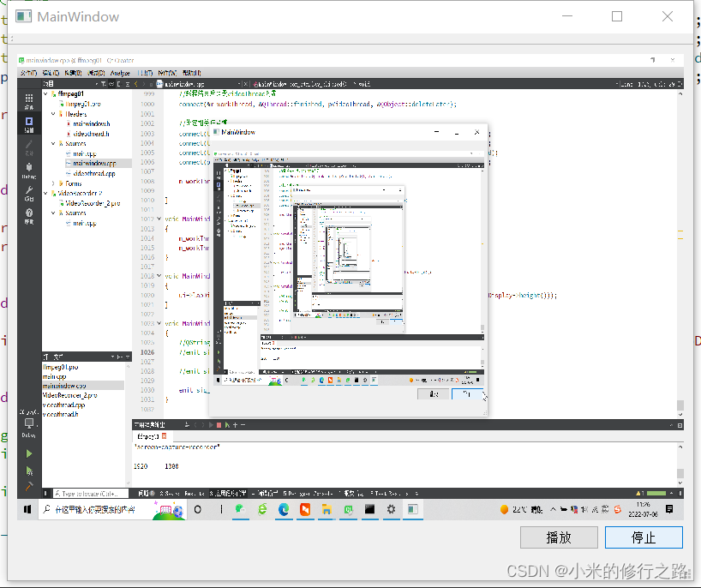Show hidden tray icons chevron
The image size is (701, 588).
coord(553,509)
